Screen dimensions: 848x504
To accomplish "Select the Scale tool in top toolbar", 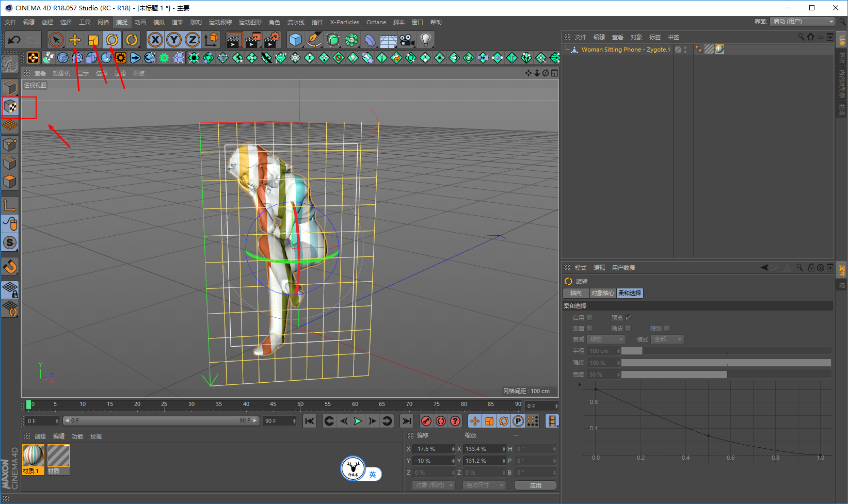I will [93, 40].
